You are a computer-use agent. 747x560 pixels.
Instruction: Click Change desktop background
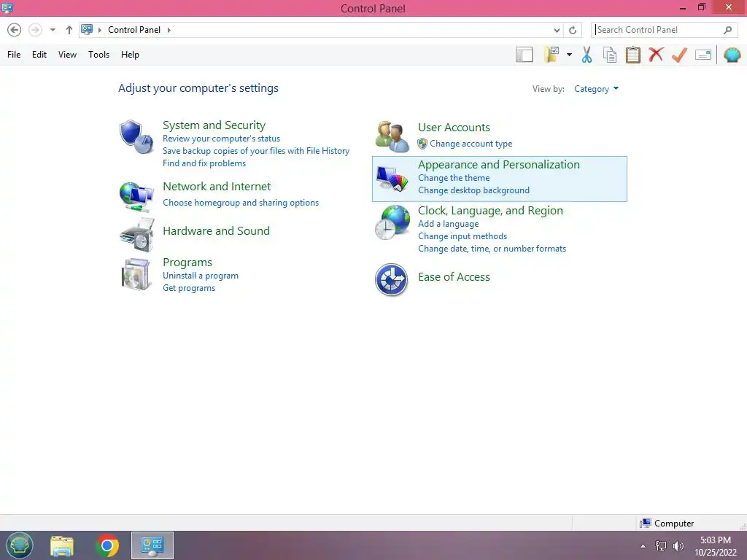tap(473, 190)
